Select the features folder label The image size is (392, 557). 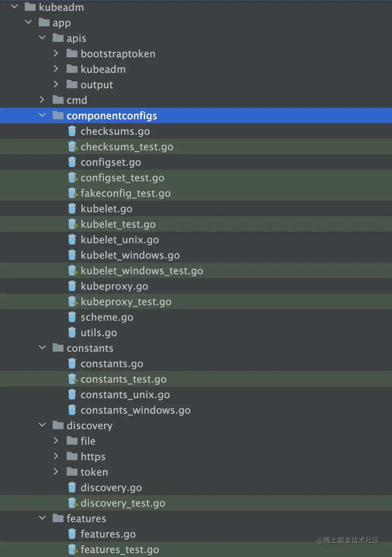click(86, 518)
